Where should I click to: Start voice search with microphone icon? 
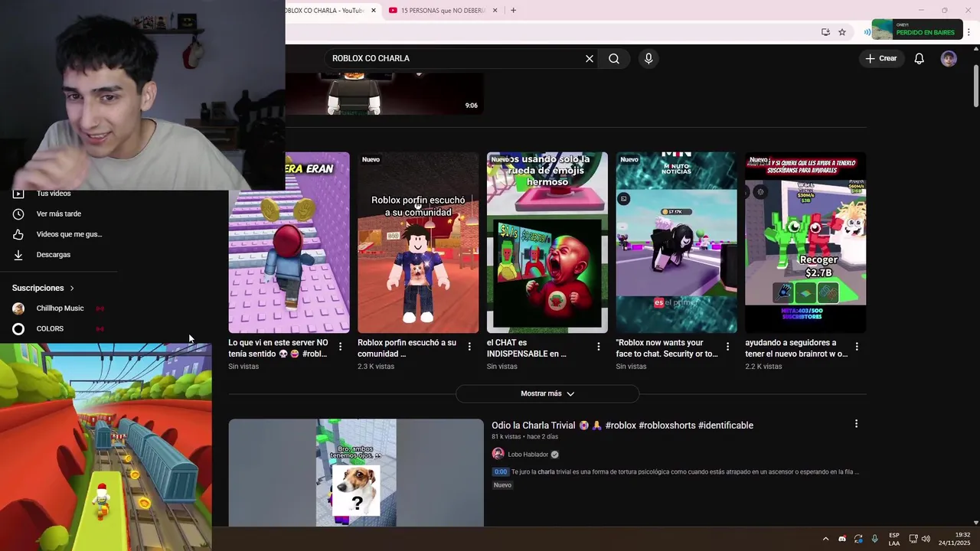click(x=648, y=58)
